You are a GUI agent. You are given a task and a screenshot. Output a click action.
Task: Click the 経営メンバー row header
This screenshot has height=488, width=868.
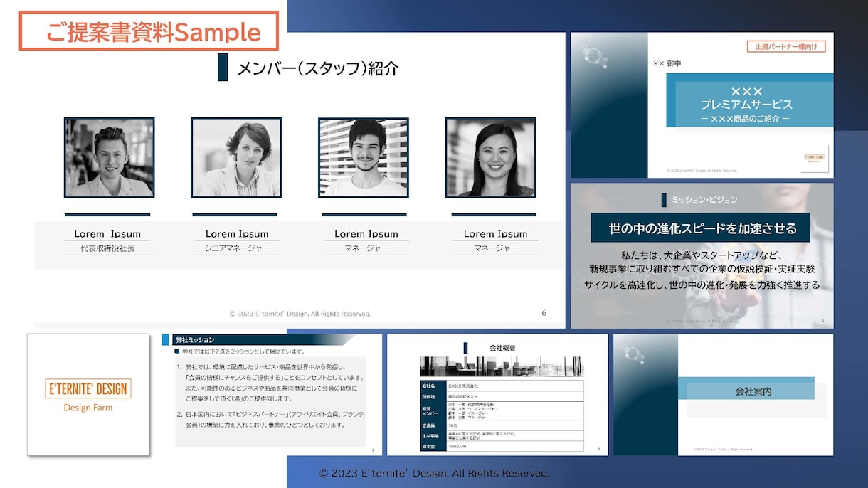click(433, 411)
